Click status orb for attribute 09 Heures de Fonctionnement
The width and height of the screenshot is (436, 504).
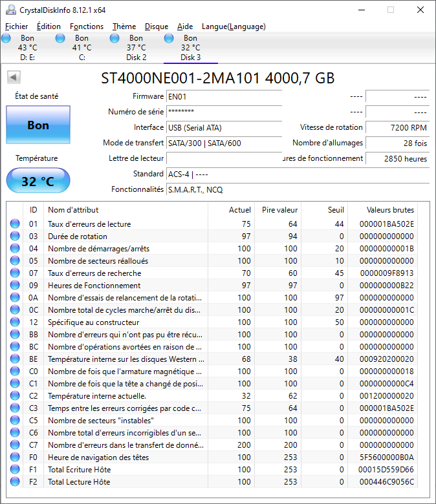(15, 285)
